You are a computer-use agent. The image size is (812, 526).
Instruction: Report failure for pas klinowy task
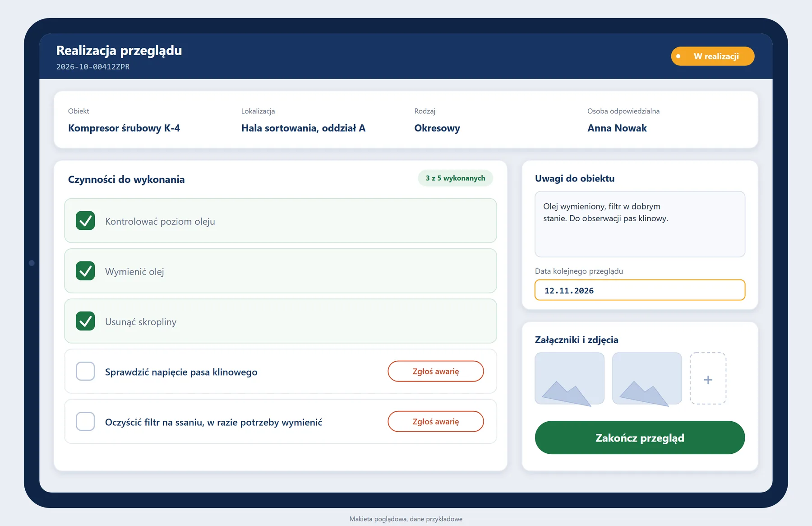tap(436, 371)
